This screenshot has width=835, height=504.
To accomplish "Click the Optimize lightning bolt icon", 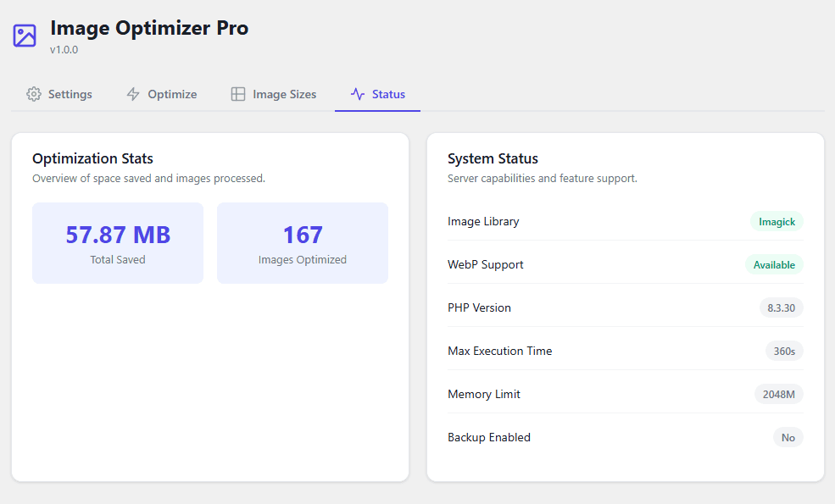I will point(133,94).
